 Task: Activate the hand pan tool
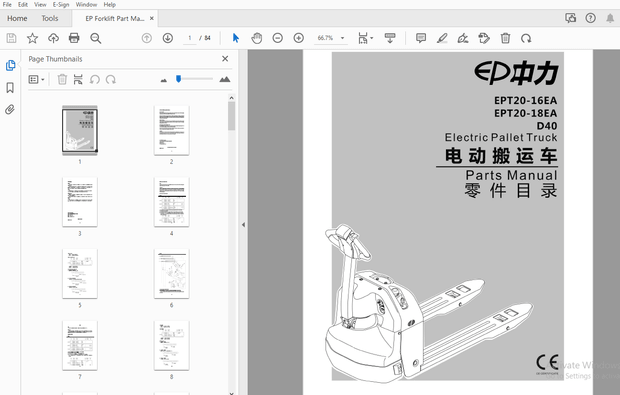click(x=257, y=38)
